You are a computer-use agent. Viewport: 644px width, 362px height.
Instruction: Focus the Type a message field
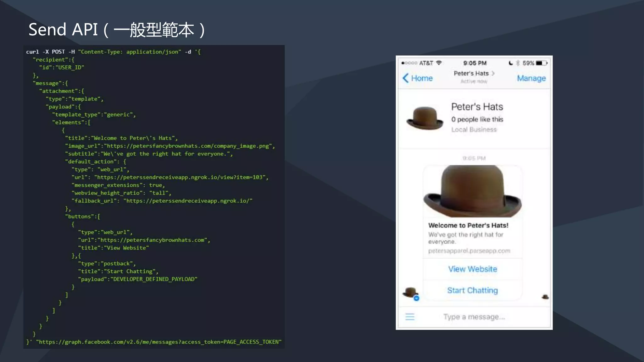474,317
